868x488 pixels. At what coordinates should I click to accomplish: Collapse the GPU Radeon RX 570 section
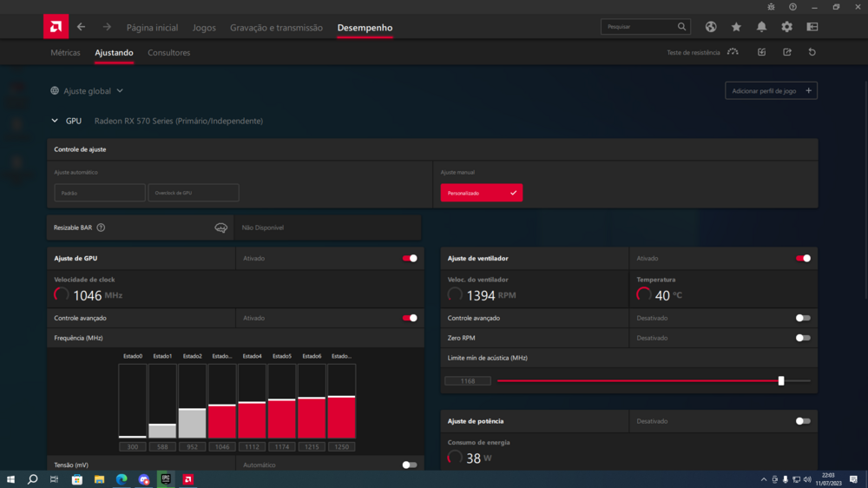[55, 121]
